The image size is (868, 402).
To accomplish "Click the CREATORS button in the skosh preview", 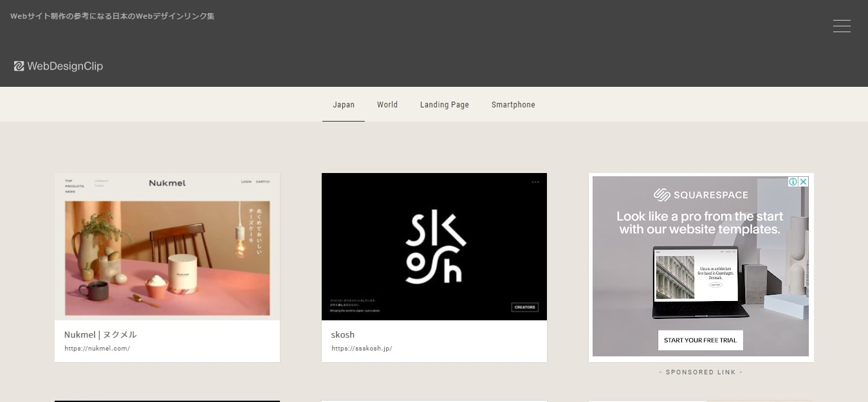I will click(x=524, y=307).
